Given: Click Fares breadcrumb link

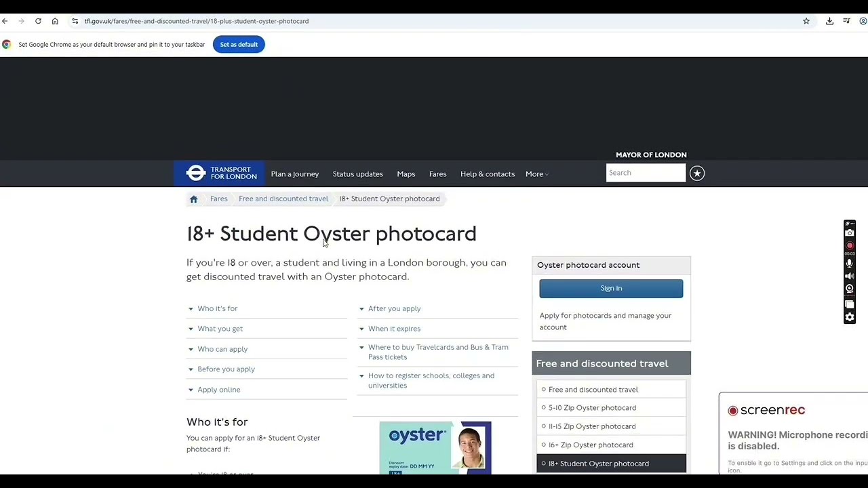Looking at the screenshot, I should [218, 199].
